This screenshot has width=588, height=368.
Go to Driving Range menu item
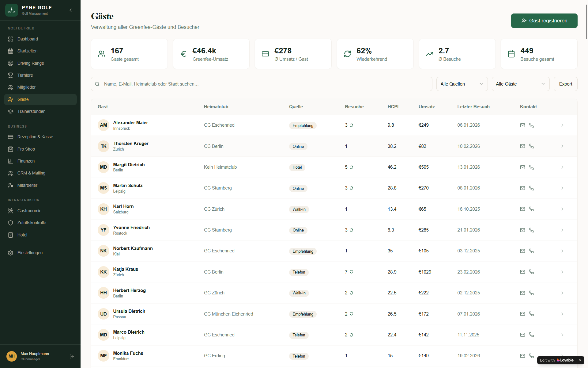coord(31,63)
